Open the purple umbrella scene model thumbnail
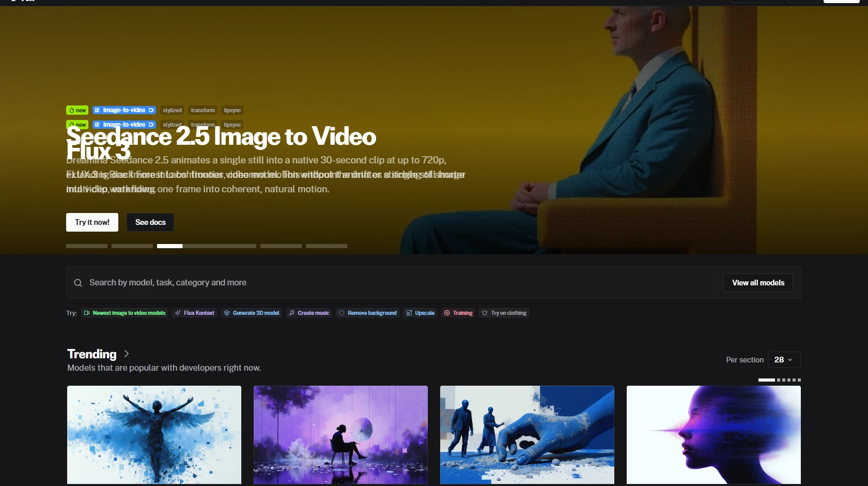Image resolution: width=868 pixels, height=486 pixels. pyautogui.click(x=340, y=435)
